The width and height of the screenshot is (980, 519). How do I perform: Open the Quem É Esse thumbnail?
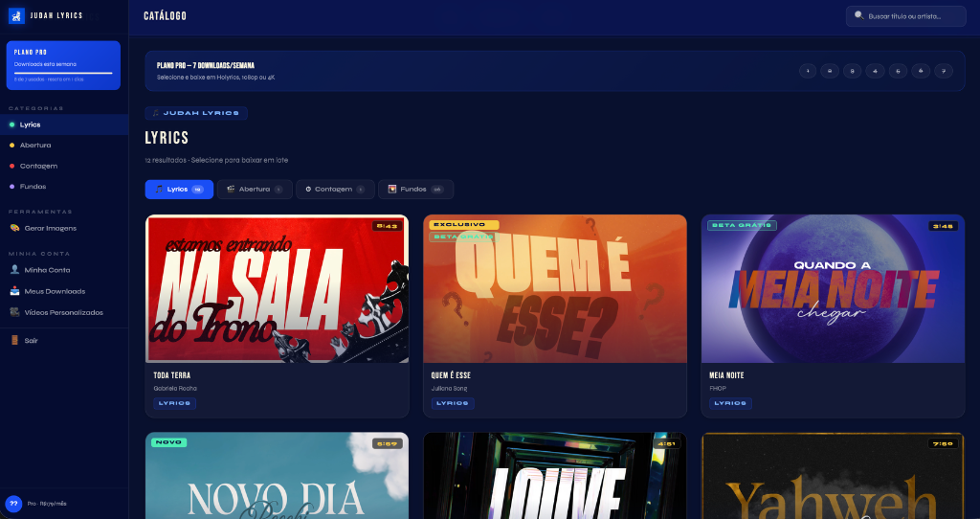pos(555,289)
